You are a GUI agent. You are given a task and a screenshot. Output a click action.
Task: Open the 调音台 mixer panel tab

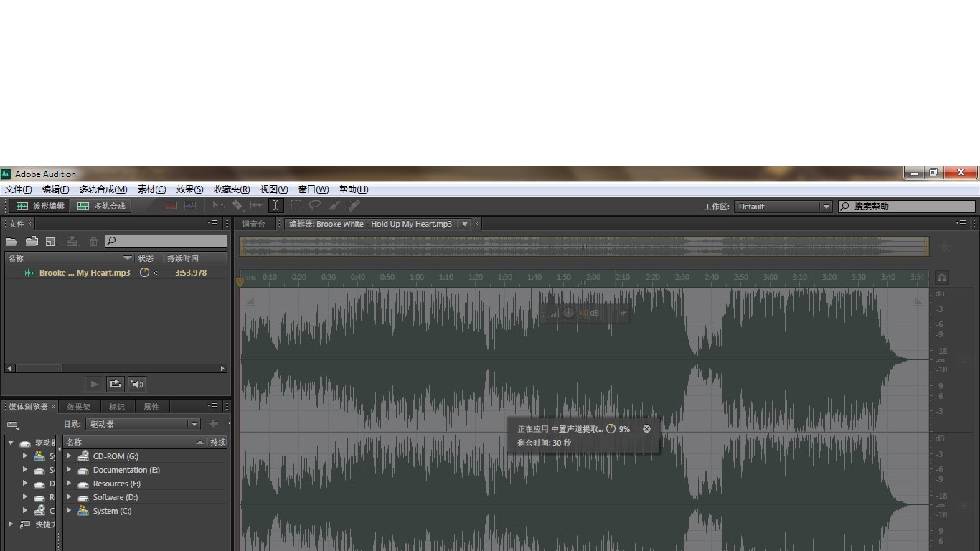pyautogui.click(x=253, y=224)
